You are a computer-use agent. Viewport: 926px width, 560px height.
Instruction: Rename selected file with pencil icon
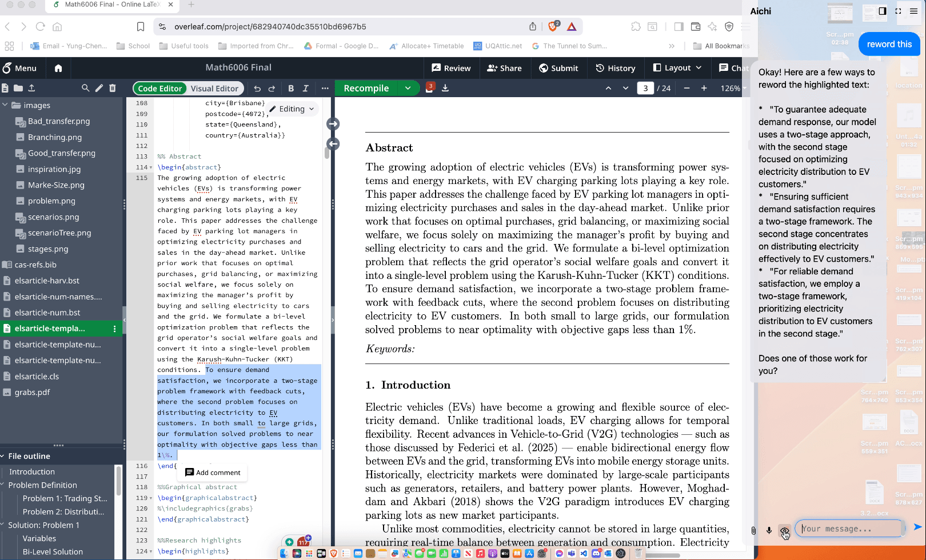[99, 88]
